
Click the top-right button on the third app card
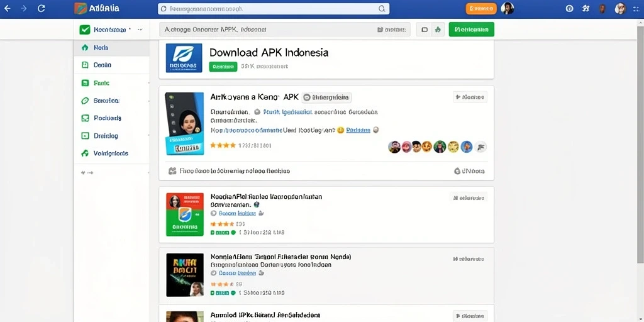tap(469, 259)
